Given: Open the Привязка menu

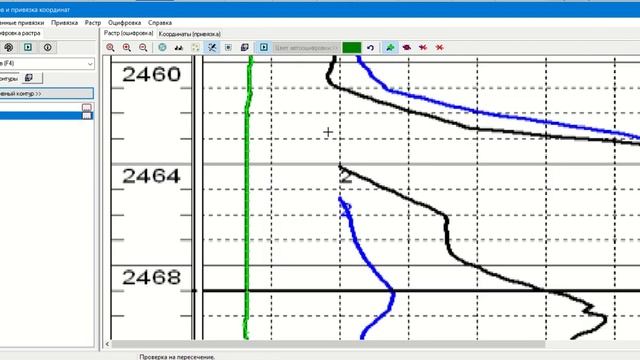Looking at the screenshot, I should [x=64, y=23].
